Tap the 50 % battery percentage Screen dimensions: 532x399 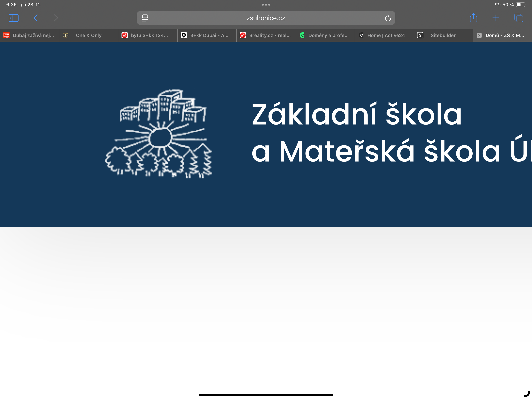[x=508, y=4]
